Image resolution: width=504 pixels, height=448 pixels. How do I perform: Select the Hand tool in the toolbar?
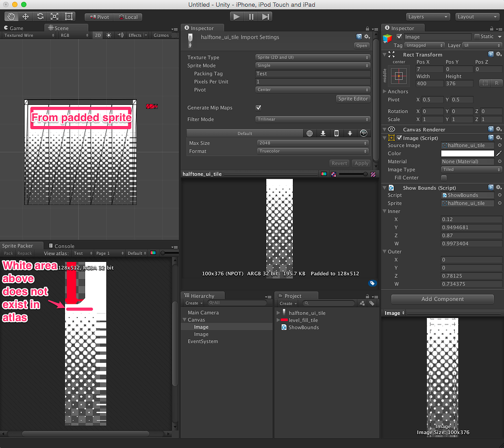click(11, 16)
